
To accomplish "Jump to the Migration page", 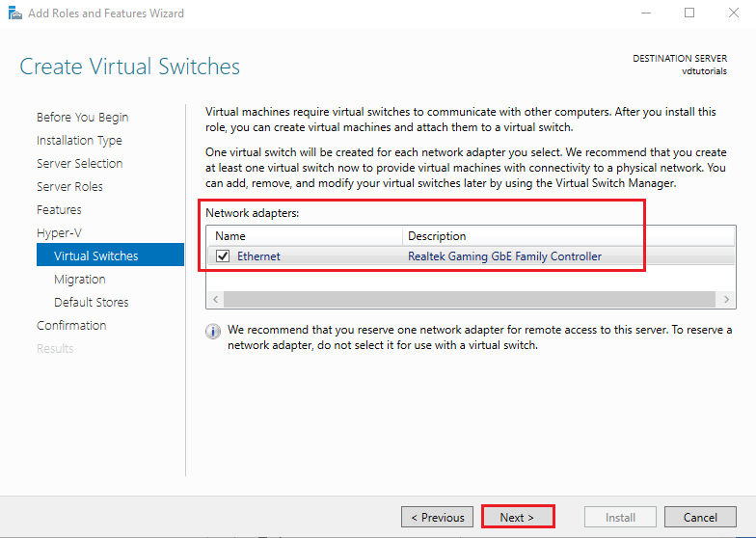I will click(x=80, y=280).
